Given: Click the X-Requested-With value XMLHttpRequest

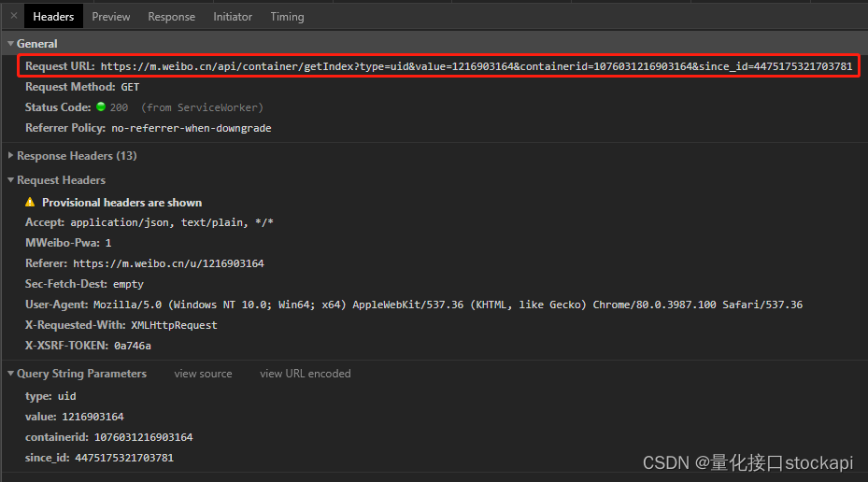Looking at the screenshot, I should coord(174,325).
